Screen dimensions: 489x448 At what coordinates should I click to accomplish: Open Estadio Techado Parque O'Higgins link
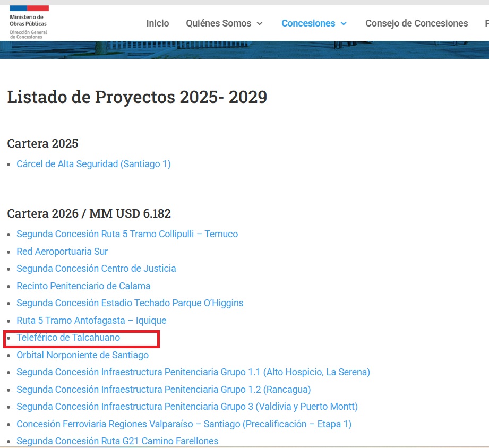click(x=130, y=303)
